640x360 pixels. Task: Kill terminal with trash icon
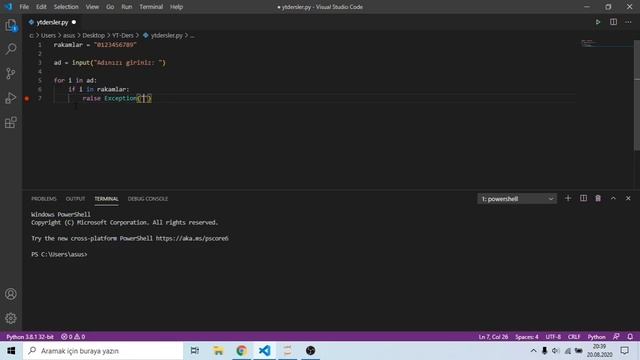click(598, 198)
